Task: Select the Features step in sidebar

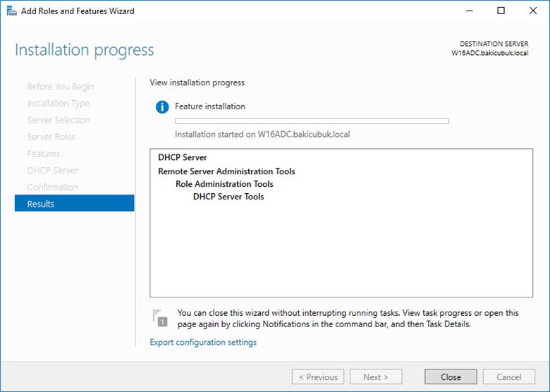Action: coord(44,154)
